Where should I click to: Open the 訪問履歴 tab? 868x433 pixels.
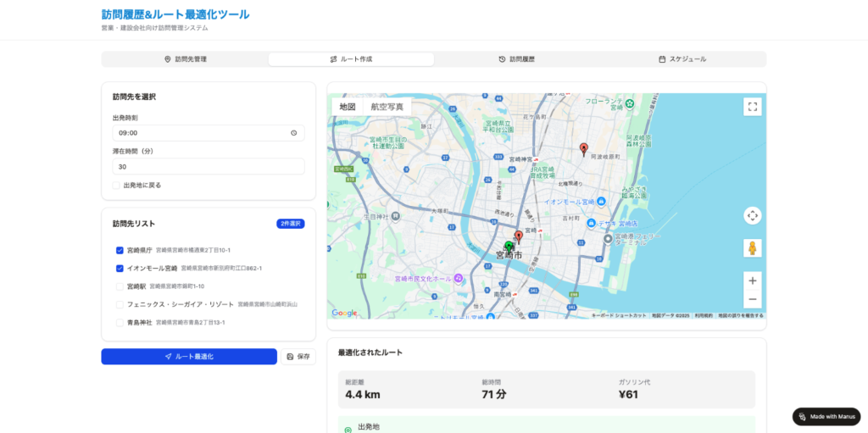pos(516,59)
